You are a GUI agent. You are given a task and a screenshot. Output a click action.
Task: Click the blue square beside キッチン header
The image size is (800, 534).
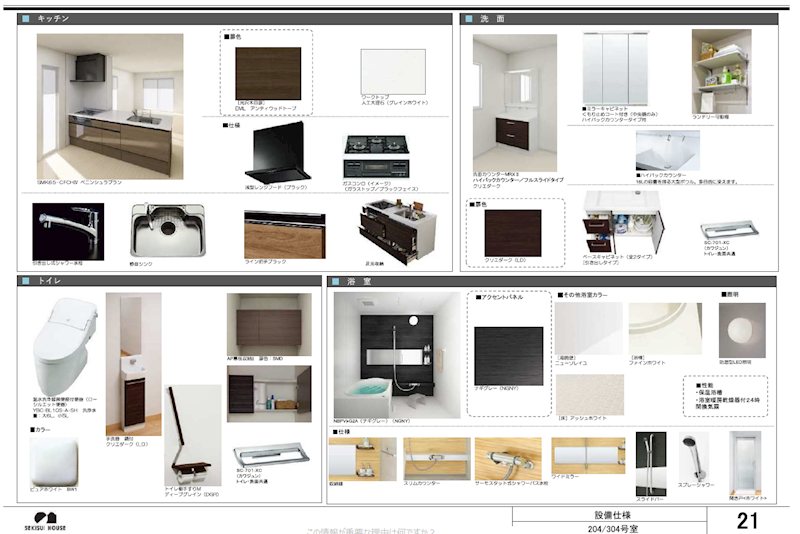point(26,19)
